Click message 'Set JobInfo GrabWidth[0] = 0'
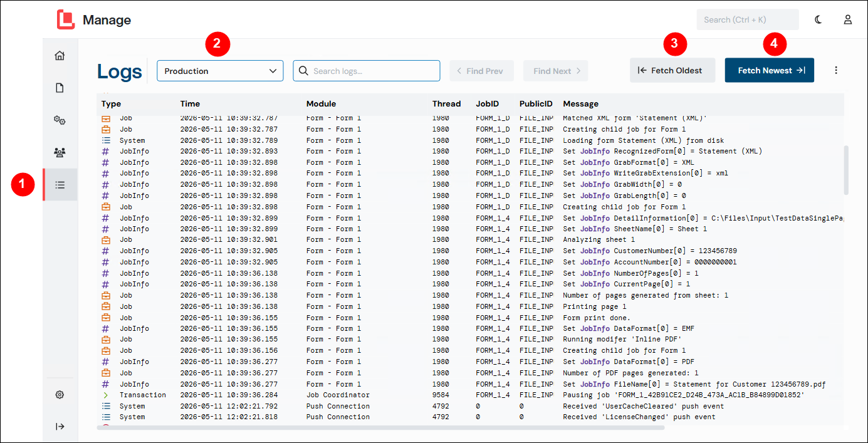Screen dimensions: 868x443 tap(622, 184)
